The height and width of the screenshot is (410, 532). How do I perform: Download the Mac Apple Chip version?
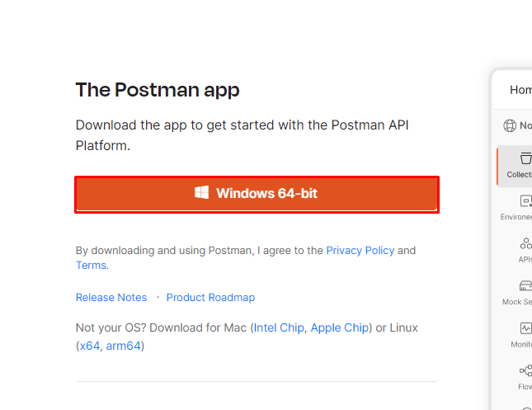click(340, 328)
